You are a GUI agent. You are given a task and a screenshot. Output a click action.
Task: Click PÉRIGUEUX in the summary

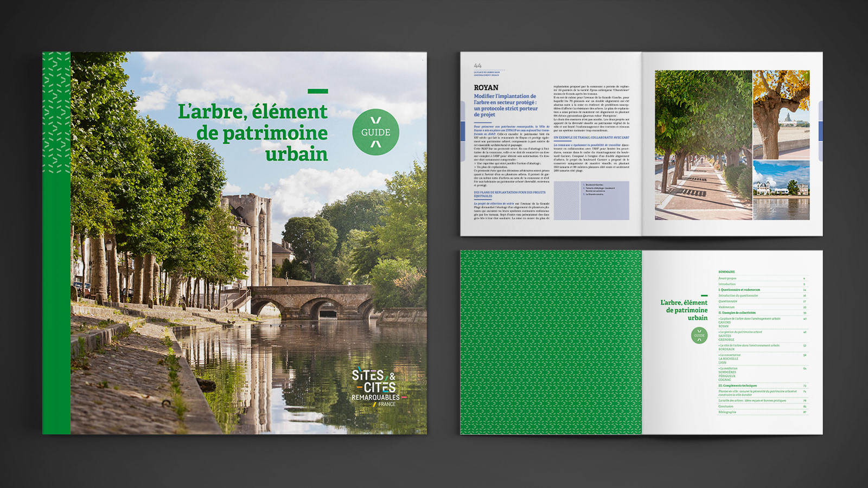pos(727,376)
